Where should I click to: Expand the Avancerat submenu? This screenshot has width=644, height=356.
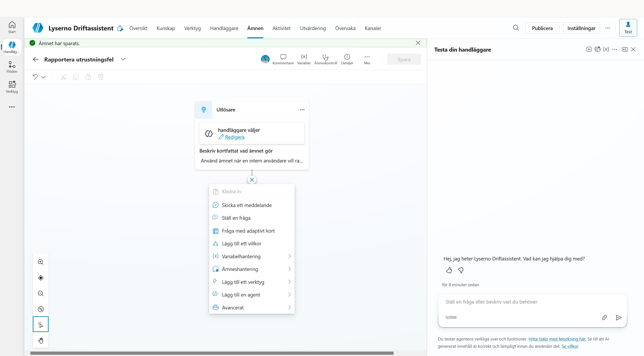(252, 307)
